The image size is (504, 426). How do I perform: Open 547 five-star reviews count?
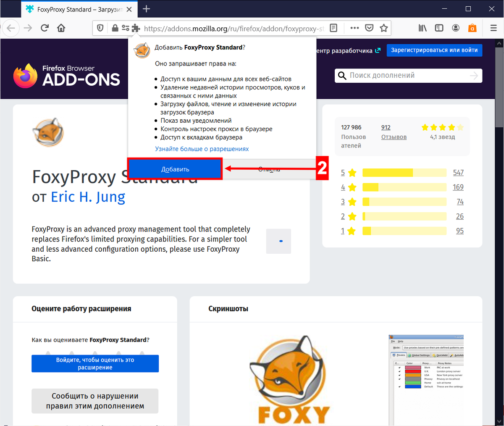point(458,173)
